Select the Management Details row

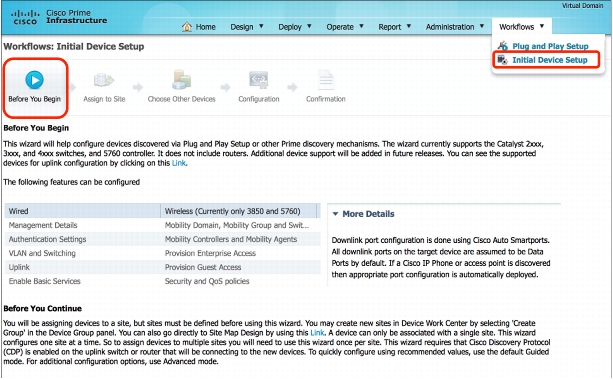click(x=82, y=225)
